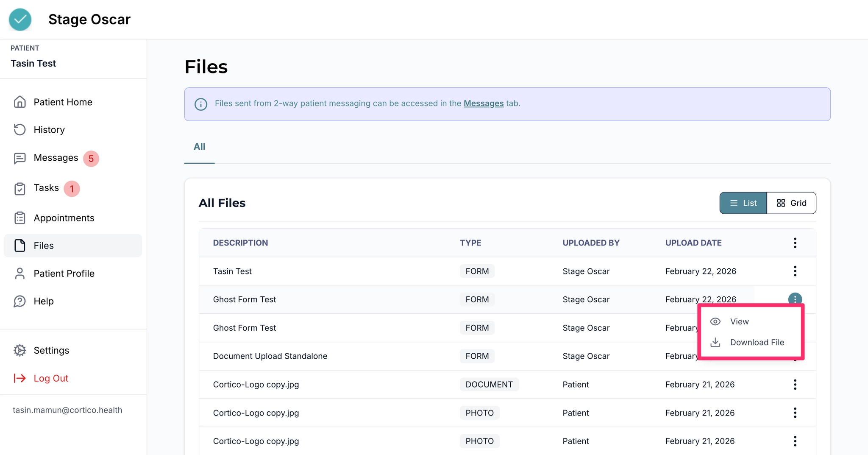The image size is (868, 455).
Task: Click the Settings gear icon
Action: coord(19,350)
